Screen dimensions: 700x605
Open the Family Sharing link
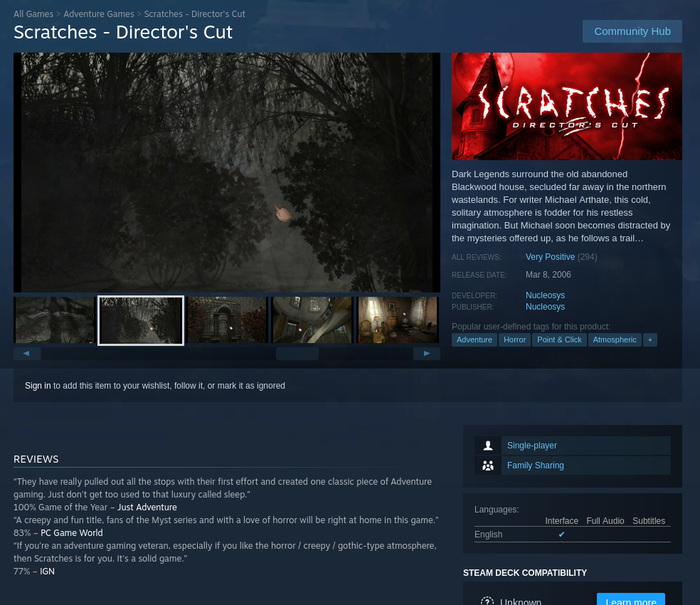[x=535, y=465]
